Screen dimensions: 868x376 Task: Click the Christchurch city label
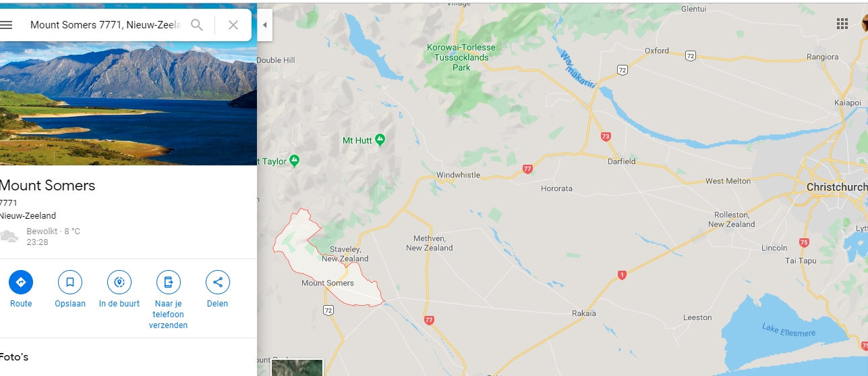[837, 187]
